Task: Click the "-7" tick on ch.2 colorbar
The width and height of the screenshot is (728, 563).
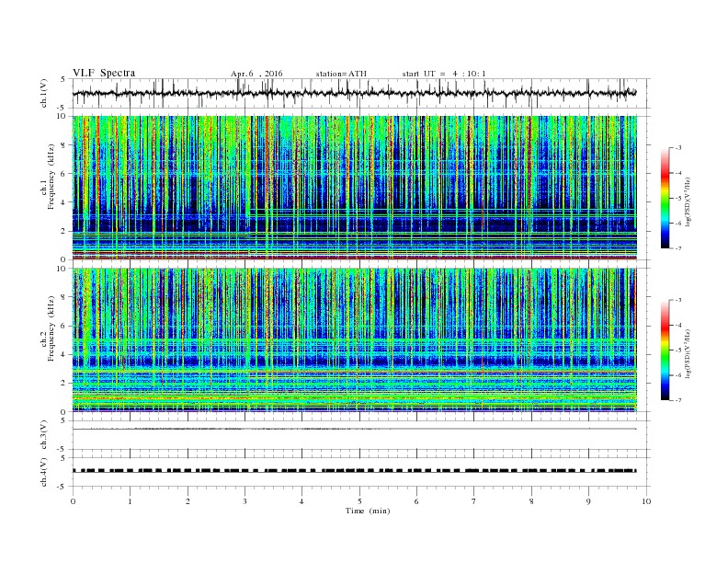Action: (677, 400)
